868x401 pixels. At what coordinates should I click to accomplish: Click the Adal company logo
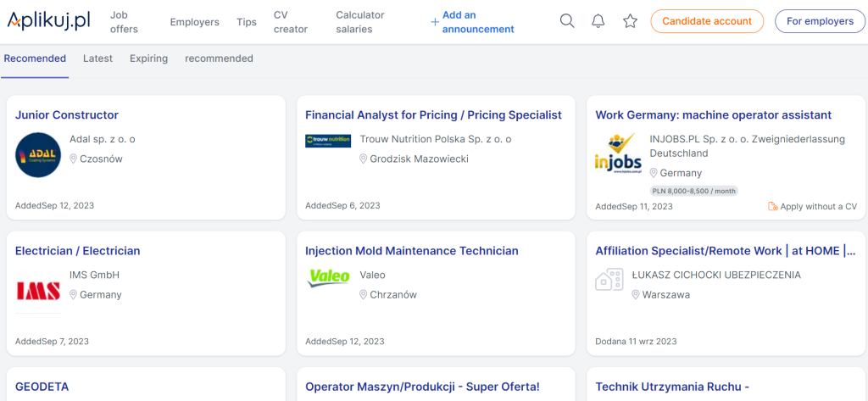38,155
